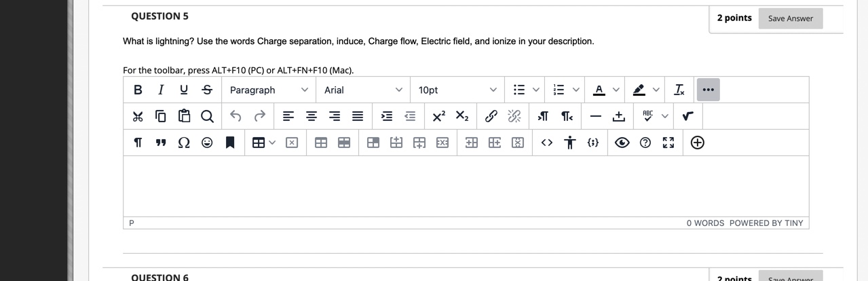868x281 pixels.
Task: Insert a non-breaking space
Action: [x=619, y=117]
